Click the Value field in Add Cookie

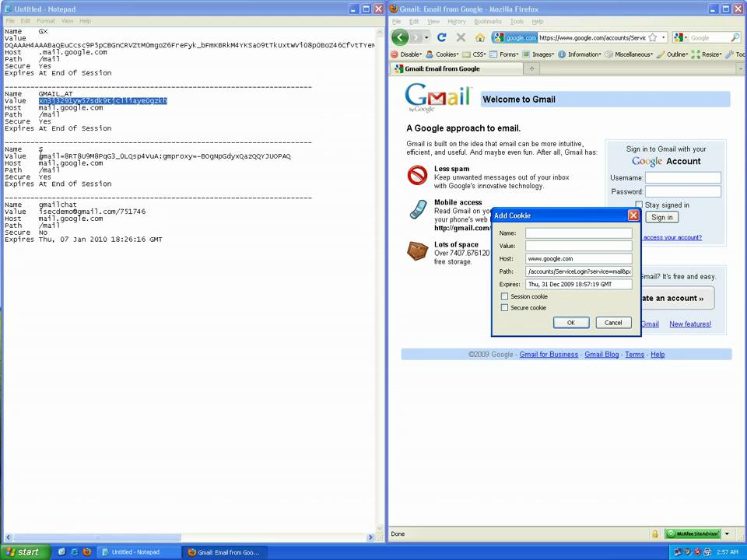pos(578,246)
